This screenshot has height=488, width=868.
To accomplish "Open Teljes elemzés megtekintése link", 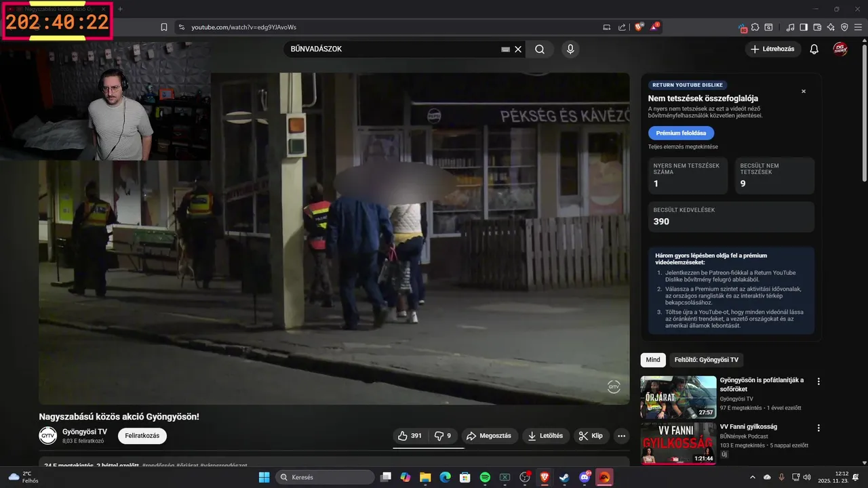I will point(683,146).
